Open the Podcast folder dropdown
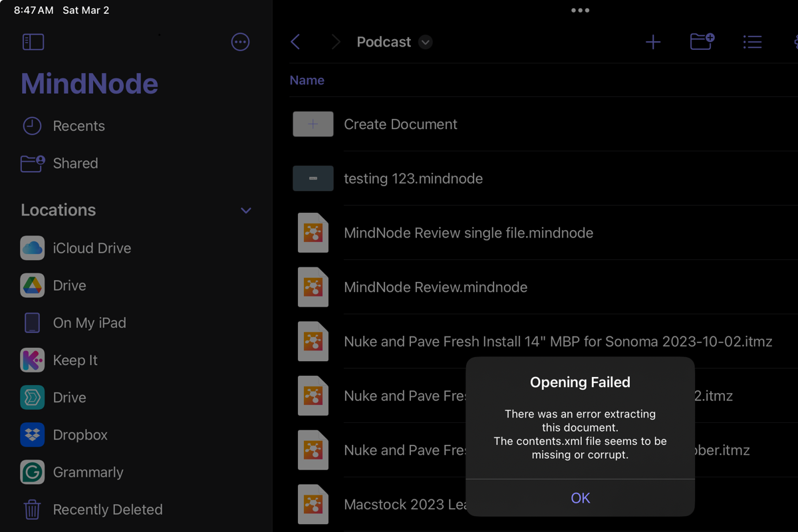The image size is (798, 532). (426, 42)
